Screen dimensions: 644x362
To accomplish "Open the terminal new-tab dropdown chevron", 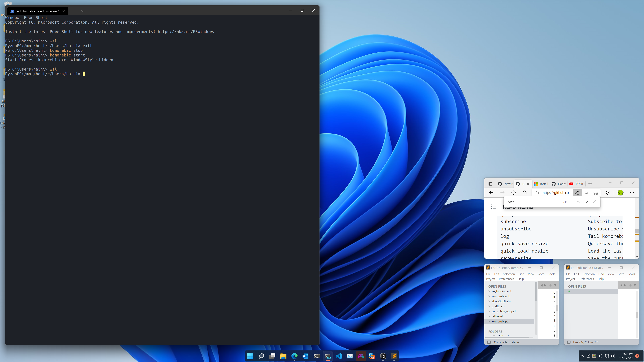I will (83, 11).
